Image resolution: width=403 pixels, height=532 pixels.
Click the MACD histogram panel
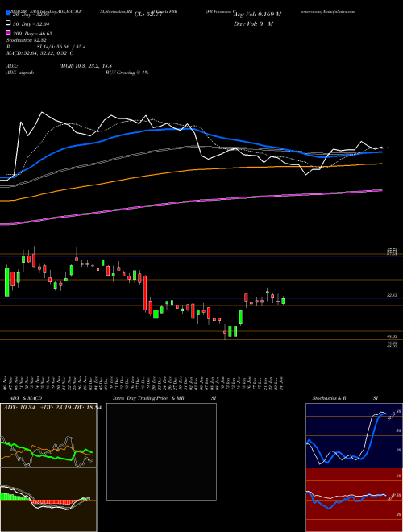tap(48, 500)
